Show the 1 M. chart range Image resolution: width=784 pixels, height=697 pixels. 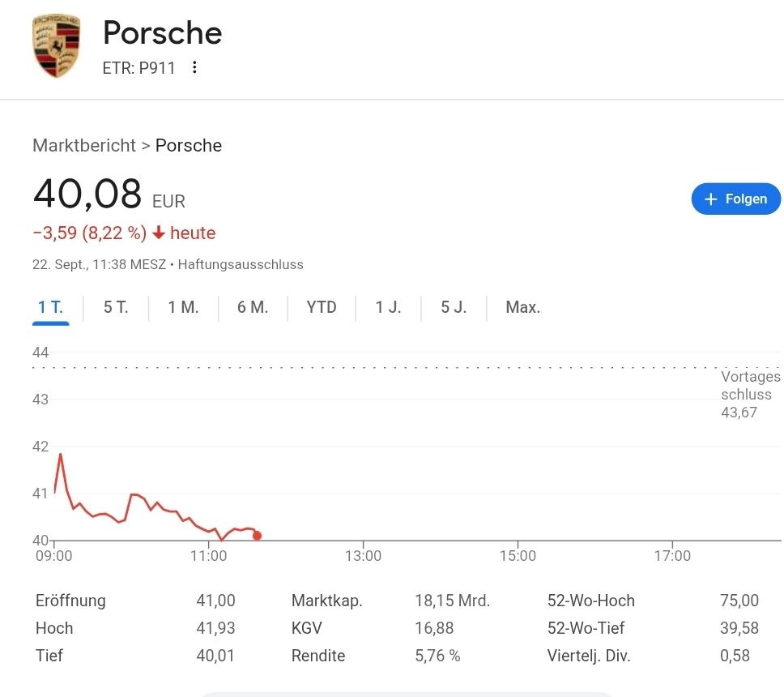(183, 308)
